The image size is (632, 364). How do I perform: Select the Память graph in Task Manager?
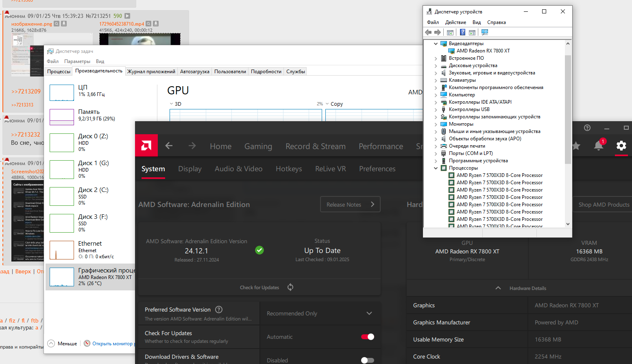pyautogui.click(x=62, y=117)
